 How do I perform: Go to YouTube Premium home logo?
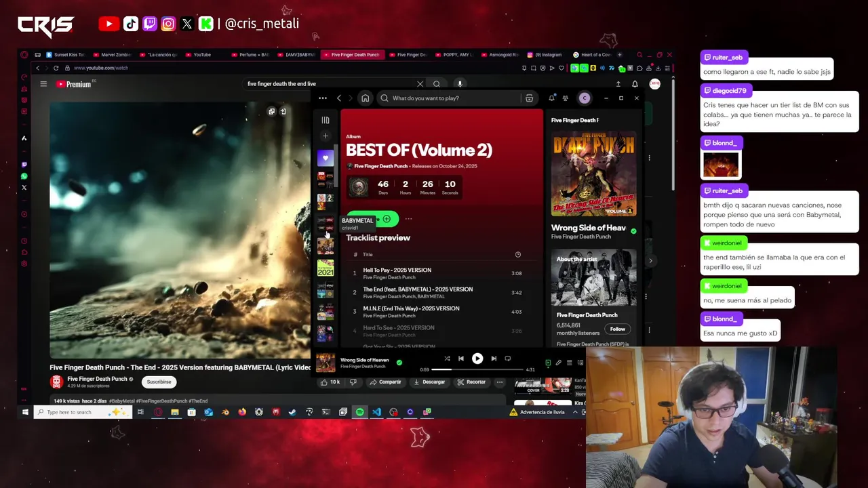(73, 84)
